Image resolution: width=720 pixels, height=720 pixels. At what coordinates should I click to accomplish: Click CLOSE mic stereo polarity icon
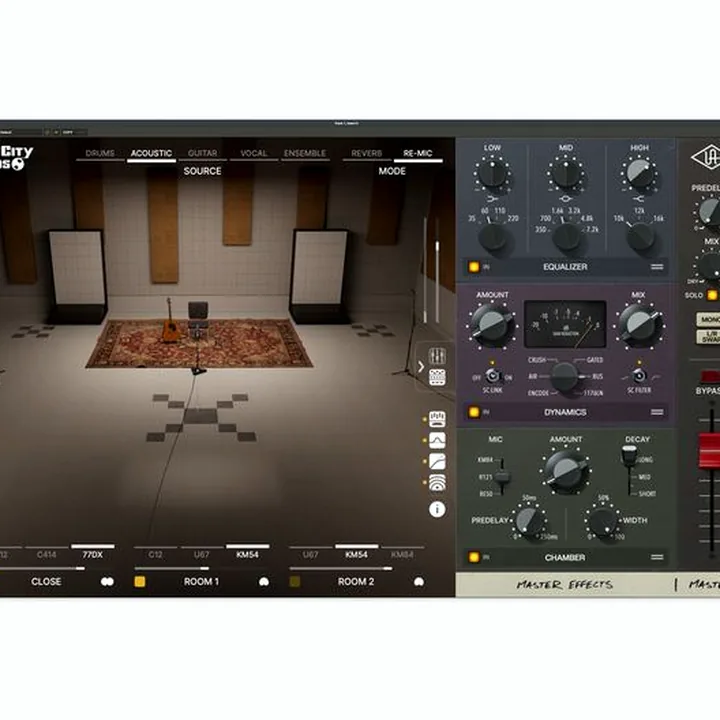(x=107, y=582)
